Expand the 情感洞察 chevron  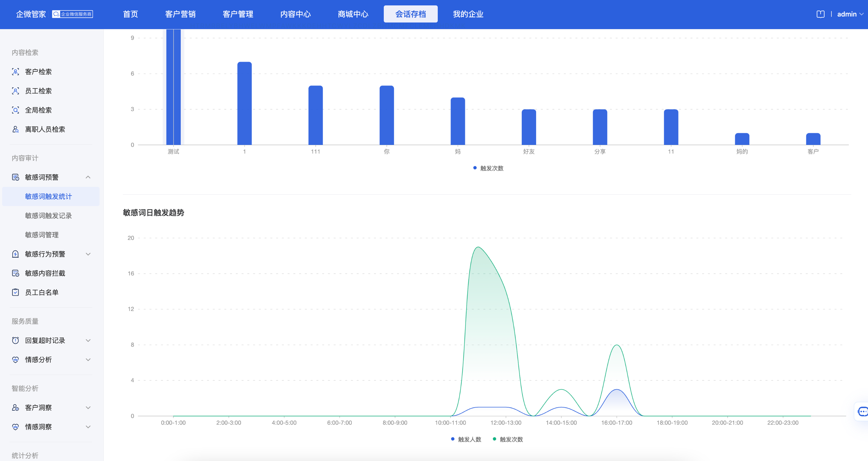(88, 427)
